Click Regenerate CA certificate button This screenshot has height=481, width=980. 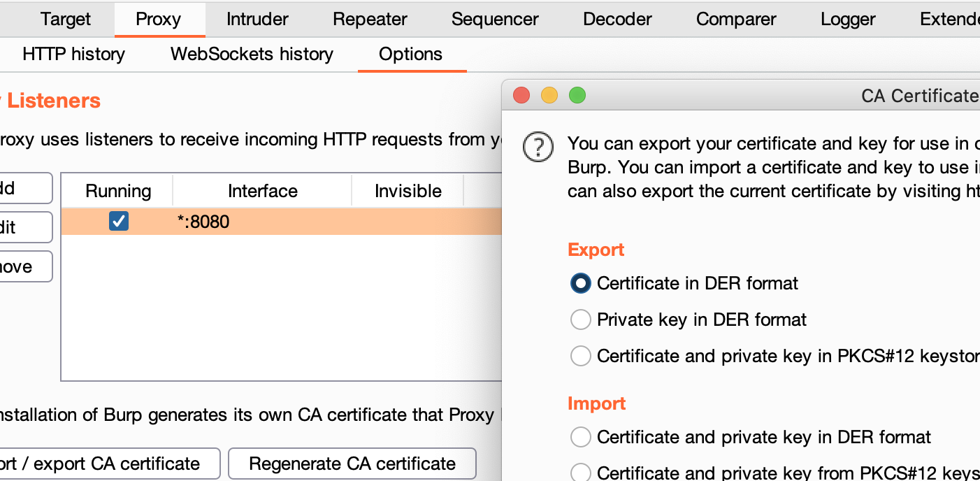tap(352, 464)
